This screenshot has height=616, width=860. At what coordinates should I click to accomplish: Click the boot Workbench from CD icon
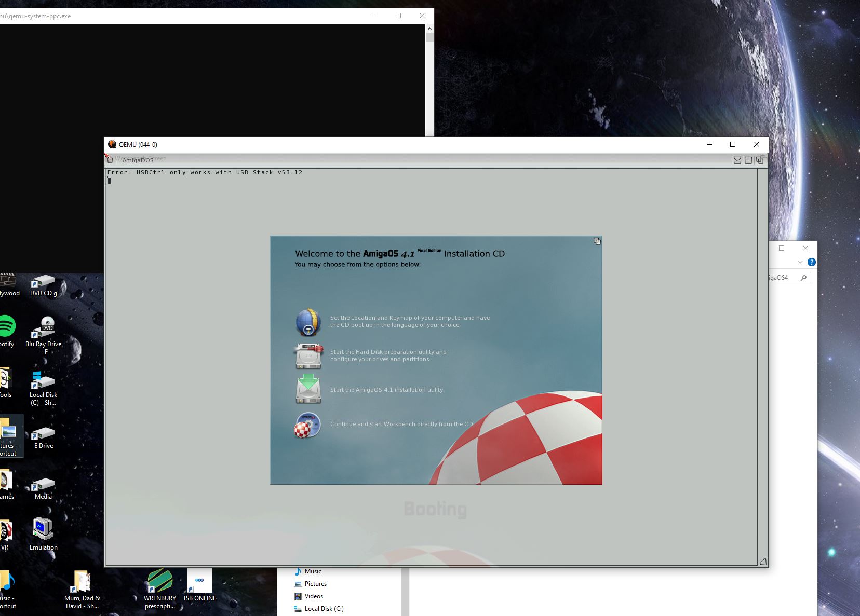[308, 425]
